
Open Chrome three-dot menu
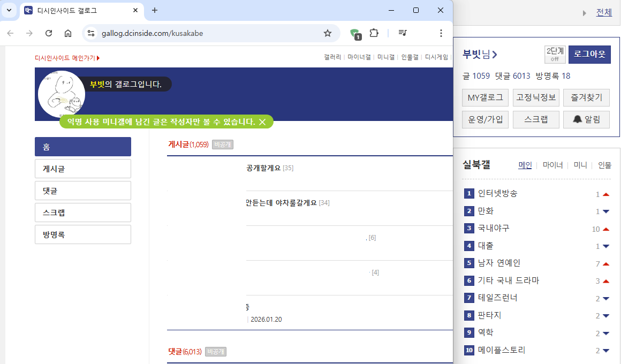pos(441,33)
